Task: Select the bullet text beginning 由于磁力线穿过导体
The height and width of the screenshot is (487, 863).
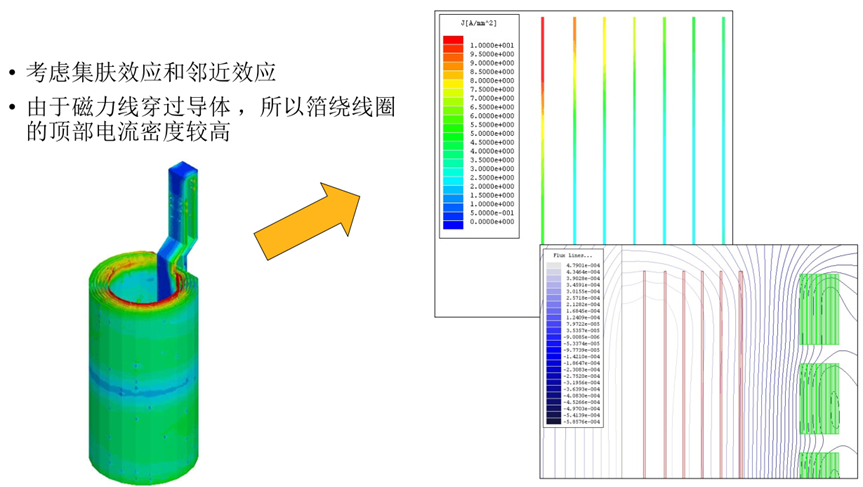Action: coord(211,119)
